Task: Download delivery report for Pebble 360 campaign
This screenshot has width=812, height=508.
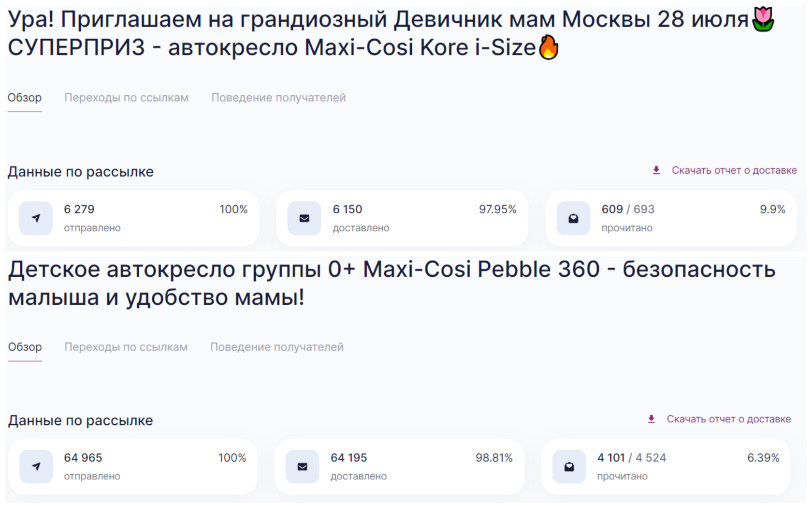Action: click(728, 419)
